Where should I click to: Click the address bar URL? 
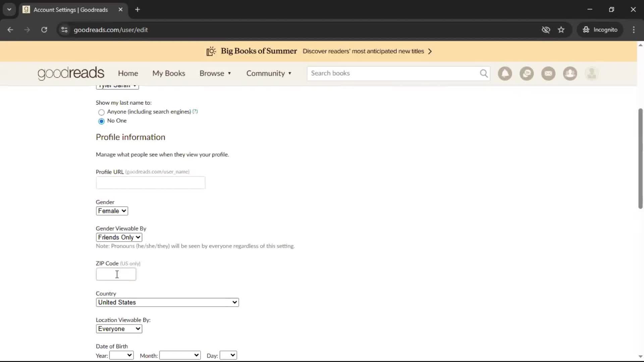tap(111, 30)
